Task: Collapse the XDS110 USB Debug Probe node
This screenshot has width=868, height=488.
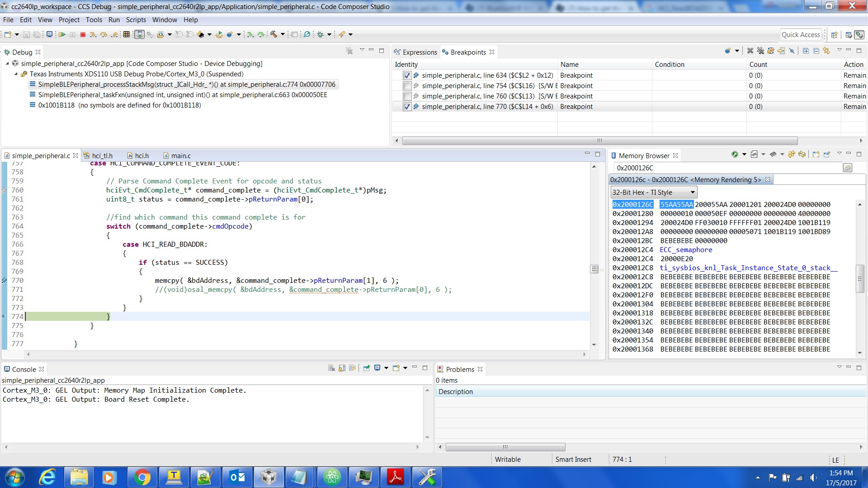Action: click(16, 74)
